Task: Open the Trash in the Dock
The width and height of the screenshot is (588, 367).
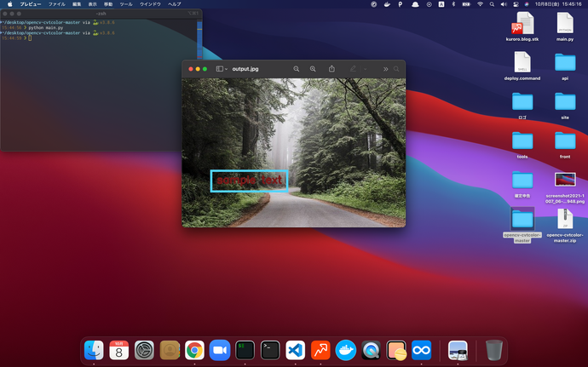Action: (x=494, y=350)
